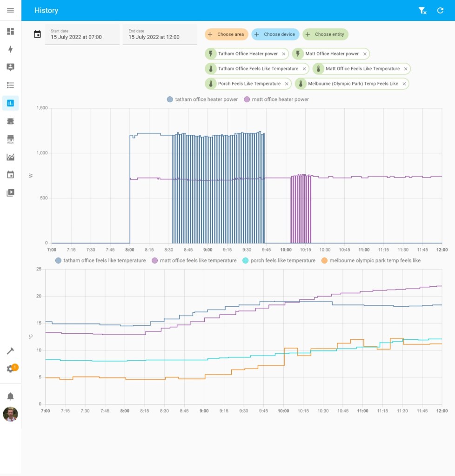Open the History sidebar icon
Image resolution: width=455 pixels, height=476 pixels.
[10, 103]
